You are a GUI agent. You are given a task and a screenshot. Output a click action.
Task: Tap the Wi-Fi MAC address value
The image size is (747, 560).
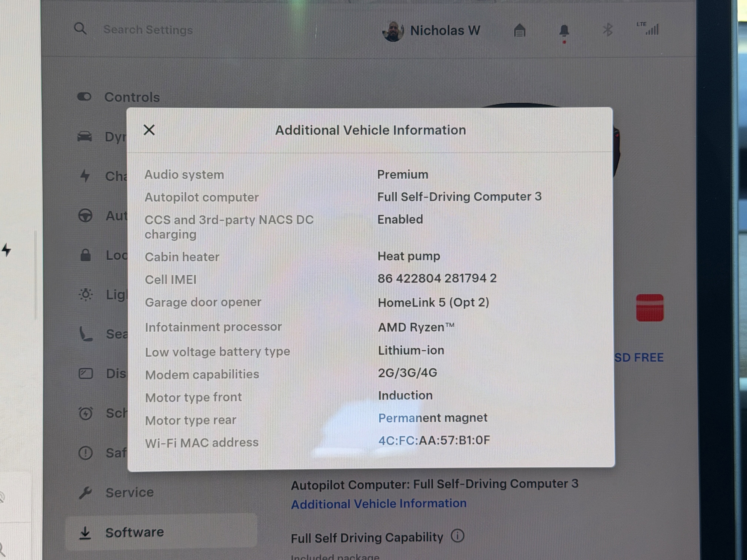434,440
